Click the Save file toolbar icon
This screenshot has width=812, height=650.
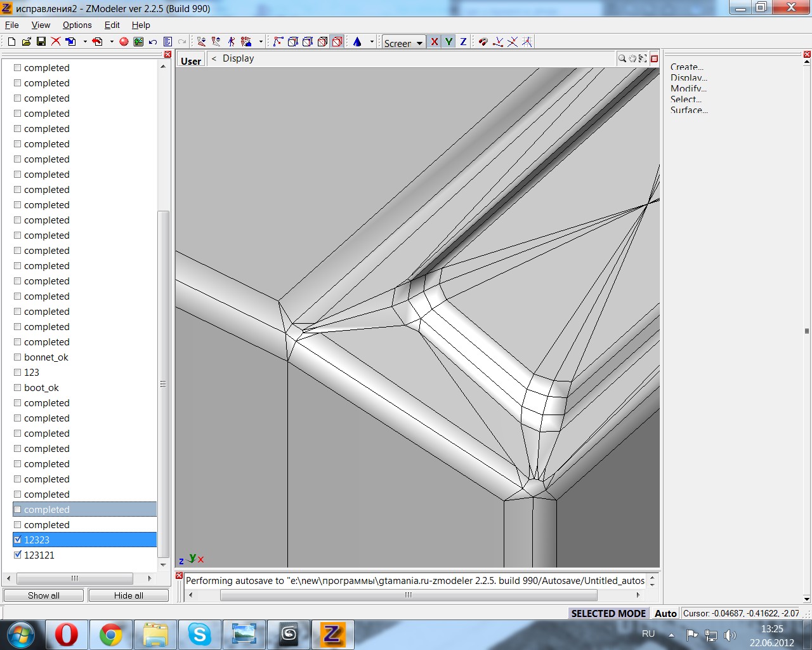coord(41,42)
